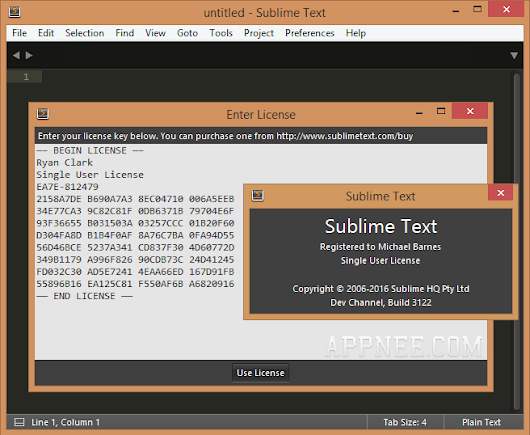Open the Find menu
Viewport: 530px width, 435px height.
[125, 33]
